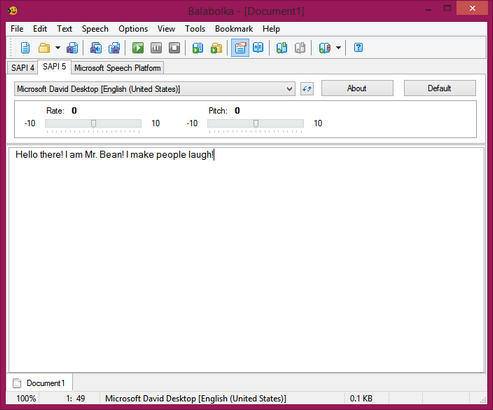Open the File menu

pyautogui.click(x=17, y=29)
